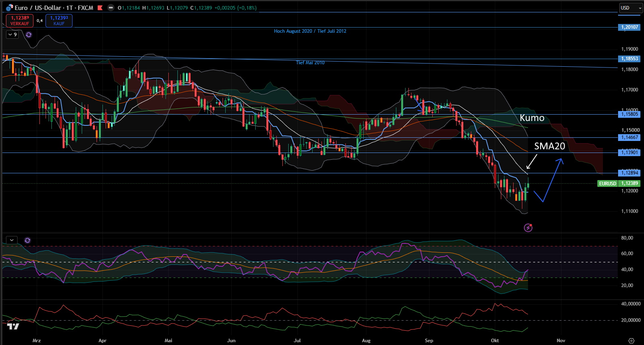Click the 1,11000 price axis tick
The height and width of the screenshot is (345, 644).
(x=630, y=211)
